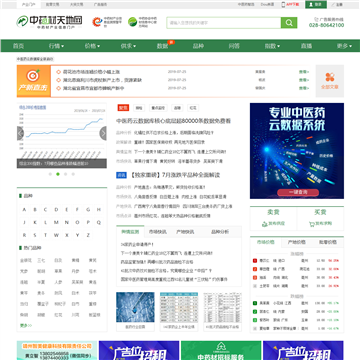Switch to the 批零价格 tab
This screenshot has height=360, width=360.
point(328,242)
